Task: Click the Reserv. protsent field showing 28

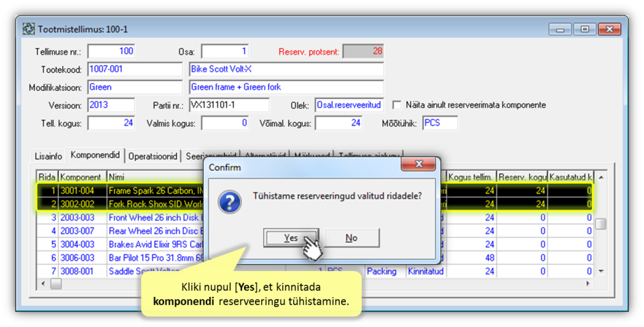Action: 363,51
